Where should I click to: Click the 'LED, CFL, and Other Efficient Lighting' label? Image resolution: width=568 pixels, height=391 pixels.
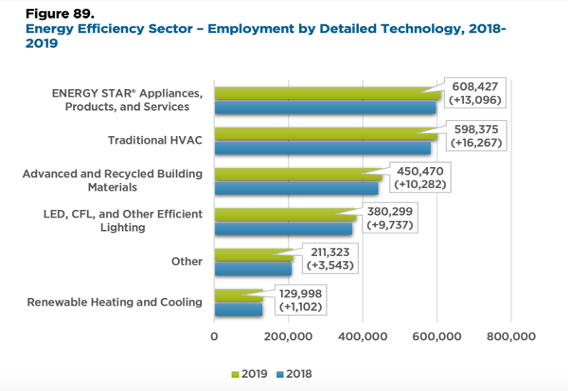pyautogui.click(x=123, y=221)
